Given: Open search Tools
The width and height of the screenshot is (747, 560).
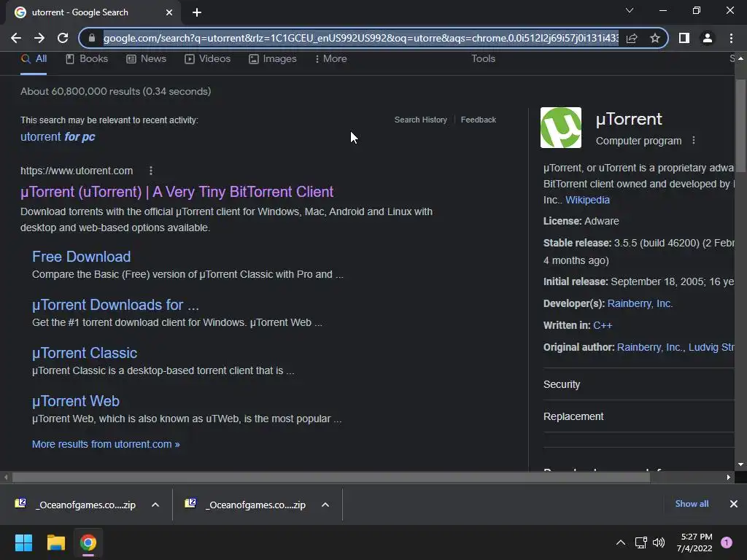Looking at the screenshot, I should tap(483, 58).
